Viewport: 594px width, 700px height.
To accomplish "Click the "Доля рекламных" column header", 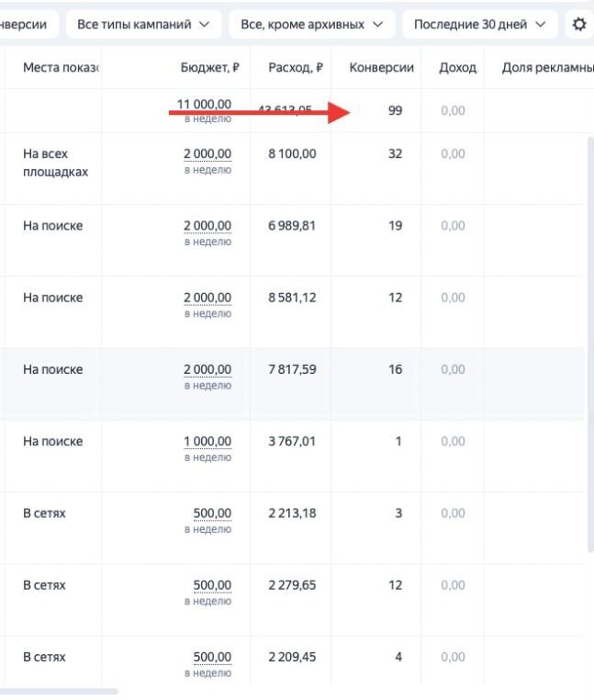I will [x=546, y=68].
